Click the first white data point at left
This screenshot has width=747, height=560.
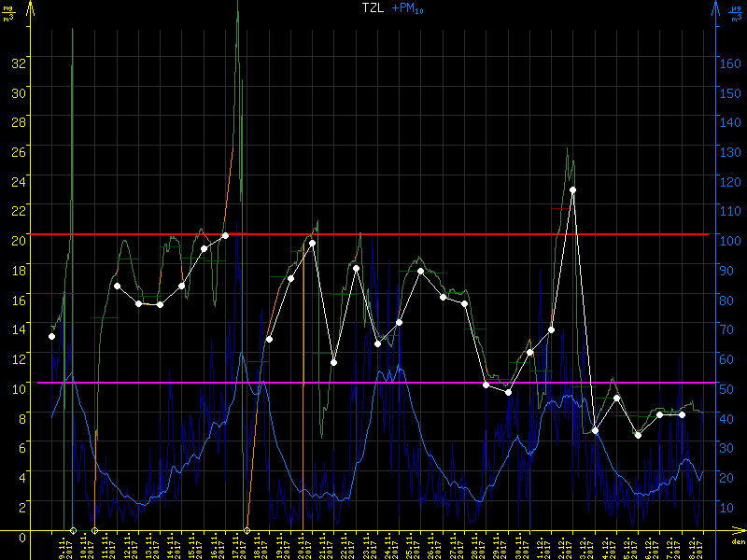[52, 336]
